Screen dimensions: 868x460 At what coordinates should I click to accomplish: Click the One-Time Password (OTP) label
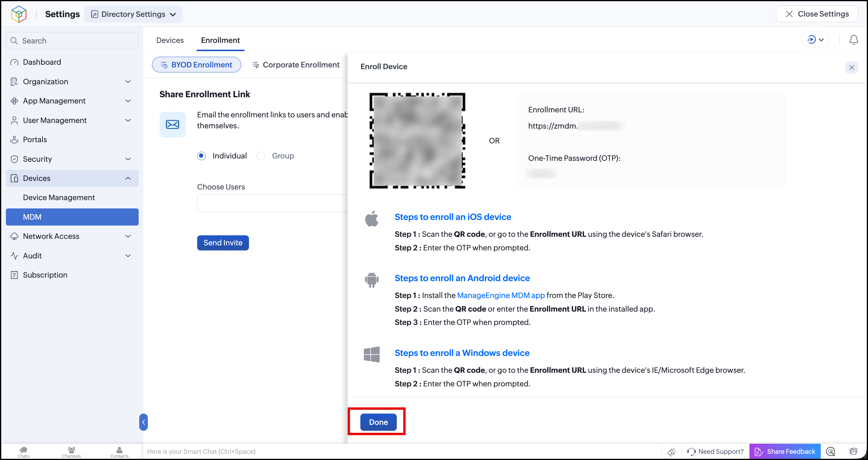(574, 158)
